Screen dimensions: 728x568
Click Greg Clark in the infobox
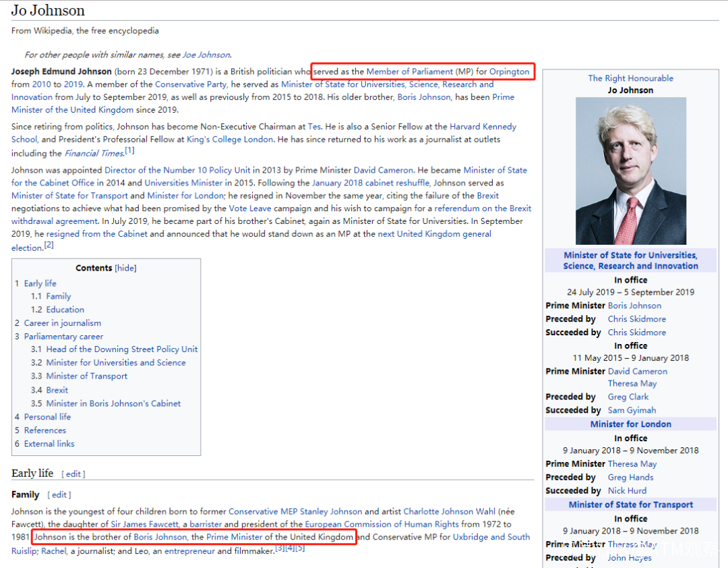coord(628,397)
